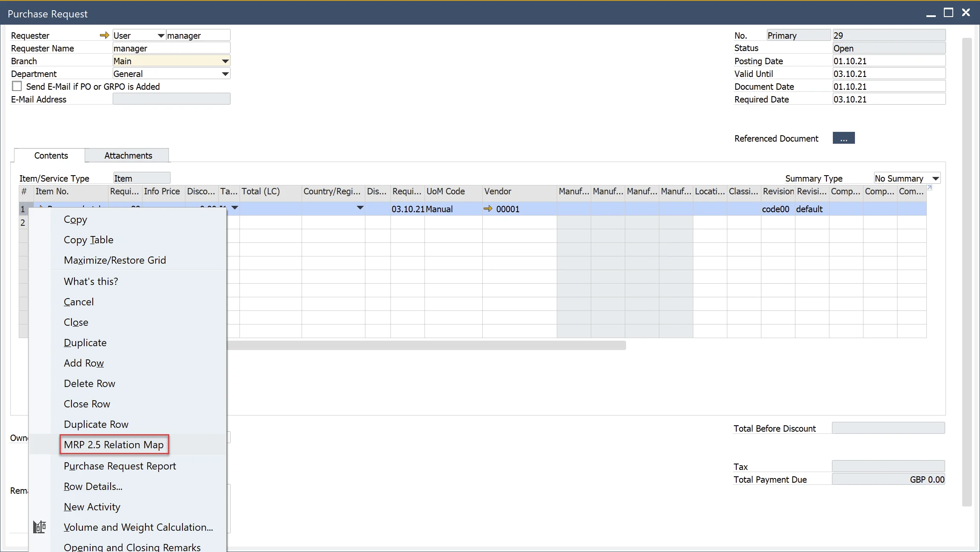Select Purchase Request Report menu item
Image resolution: width=980 pixels, height=552 pixels.
[x=120, y=465]
